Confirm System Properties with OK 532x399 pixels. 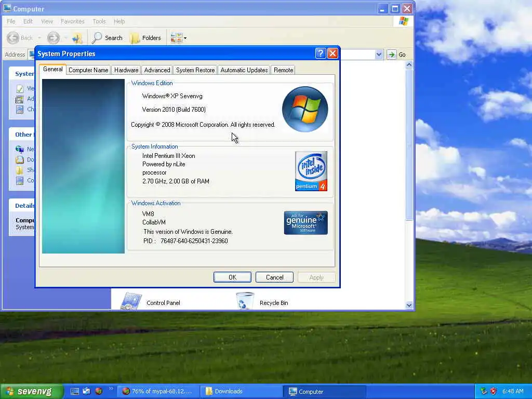(x=232, y=277)
